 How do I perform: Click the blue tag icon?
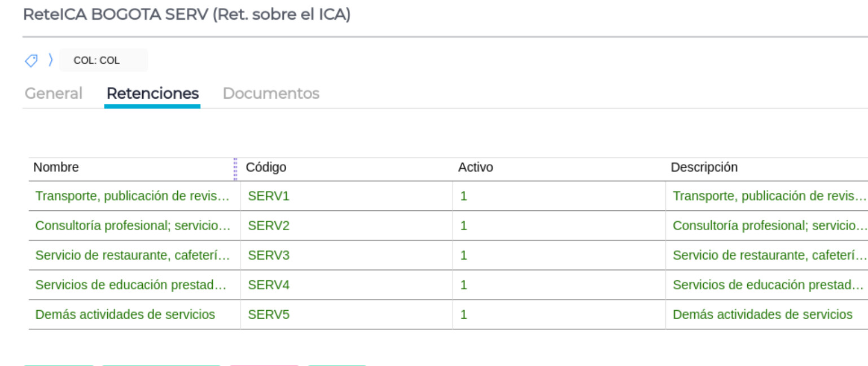tap(31, 60)
